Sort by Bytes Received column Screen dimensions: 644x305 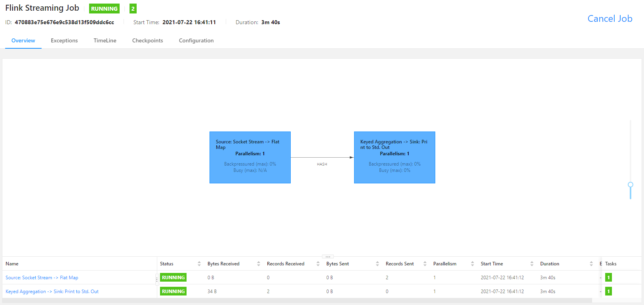[258, 264]
